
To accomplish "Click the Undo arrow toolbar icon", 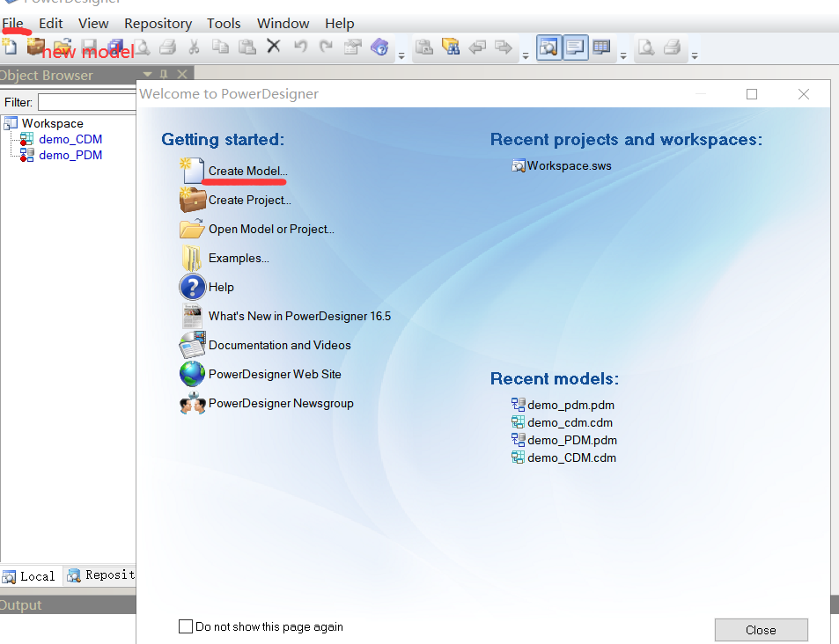I will tap(300, 48).
